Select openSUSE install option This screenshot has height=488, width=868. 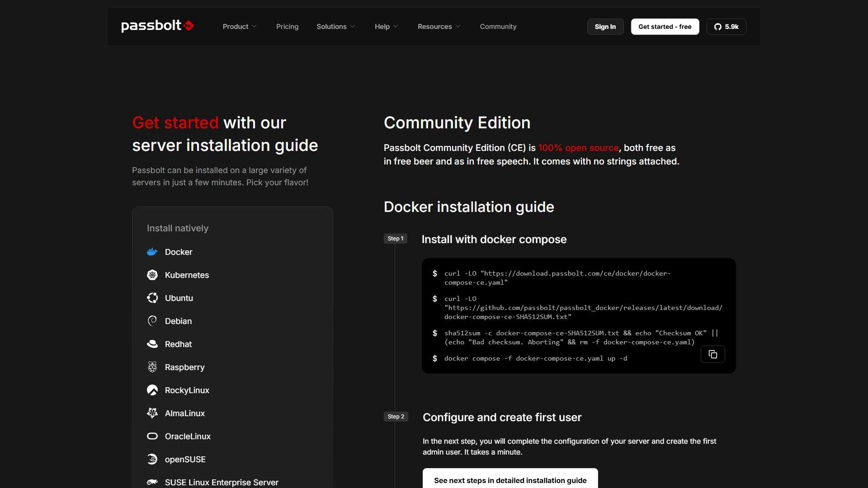coord(185,460)
